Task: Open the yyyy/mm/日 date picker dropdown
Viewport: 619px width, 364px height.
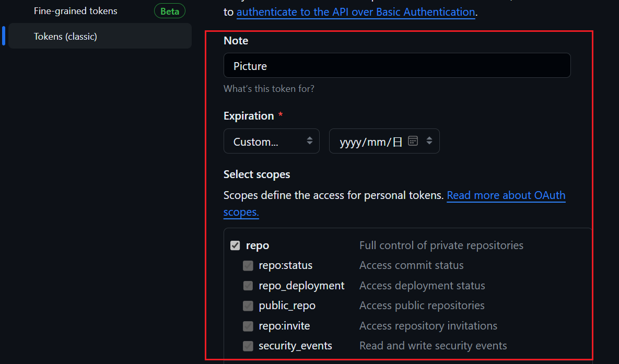Action: click(x=384, y=141)
